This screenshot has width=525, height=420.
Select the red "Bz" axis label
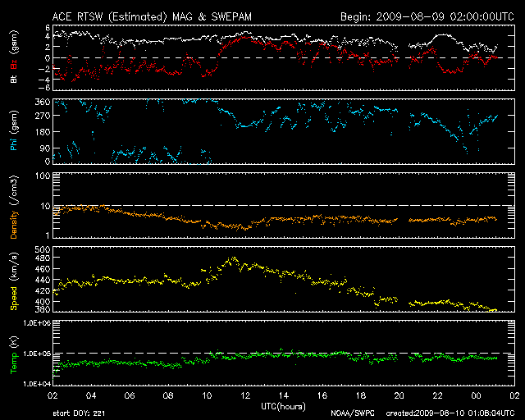[x=14, y=64]
